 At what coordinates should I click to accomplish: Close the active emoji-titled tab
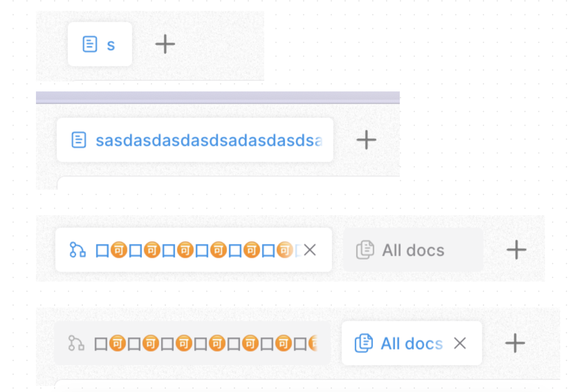pos(310,250)
